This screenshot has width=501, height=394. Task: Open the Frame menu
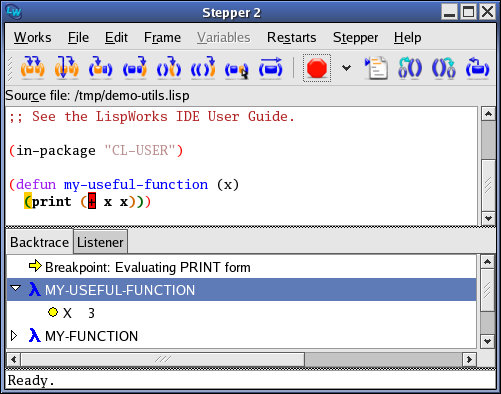(162, 37)
